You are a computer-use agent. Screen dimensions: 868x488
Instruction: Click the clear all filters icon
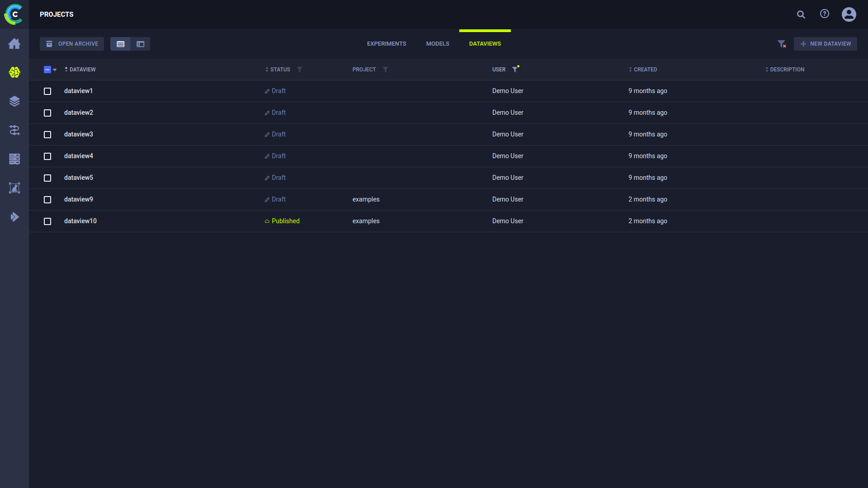(782, 44)
